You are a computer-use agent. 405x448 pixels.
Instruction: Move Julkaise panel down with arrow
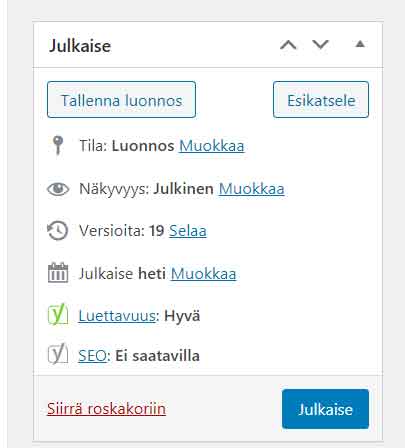click(x=320, y=44)
